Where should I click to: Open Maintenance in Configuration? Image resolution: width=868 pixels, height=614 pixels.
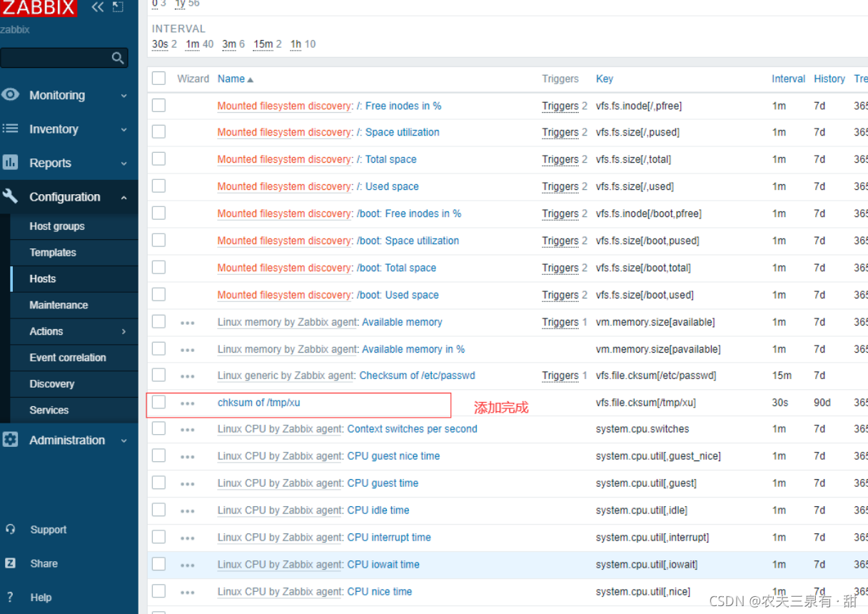point(59,305)
